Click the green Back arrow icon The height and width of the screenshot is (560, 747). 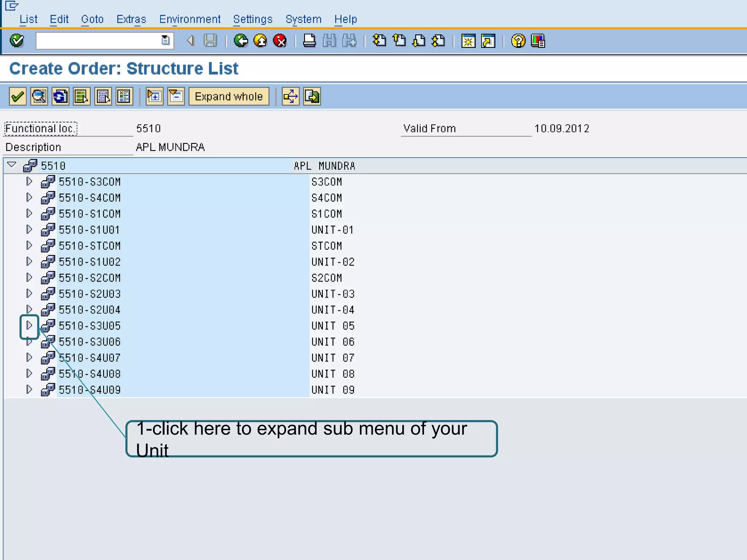(x=241, y=40)
